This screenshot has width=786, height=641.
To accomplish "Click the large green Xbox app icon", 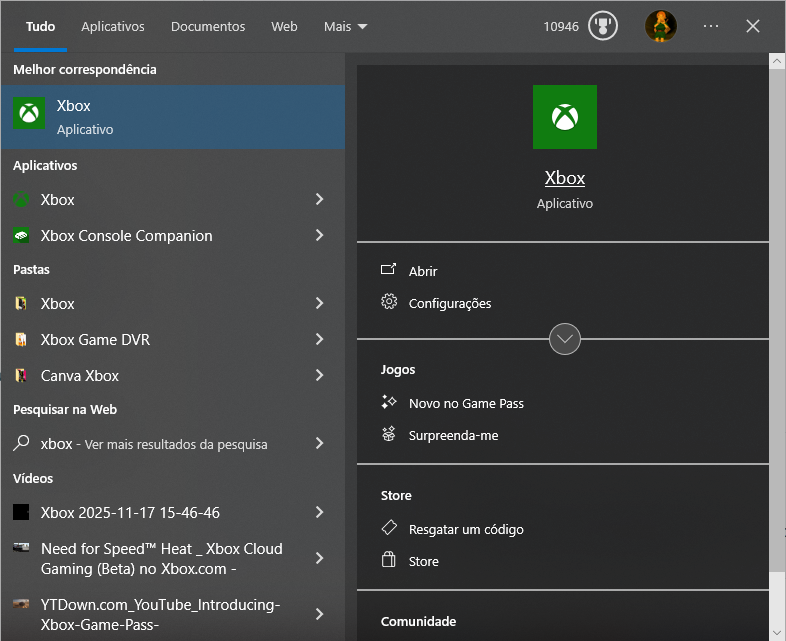I will point(564,117).
